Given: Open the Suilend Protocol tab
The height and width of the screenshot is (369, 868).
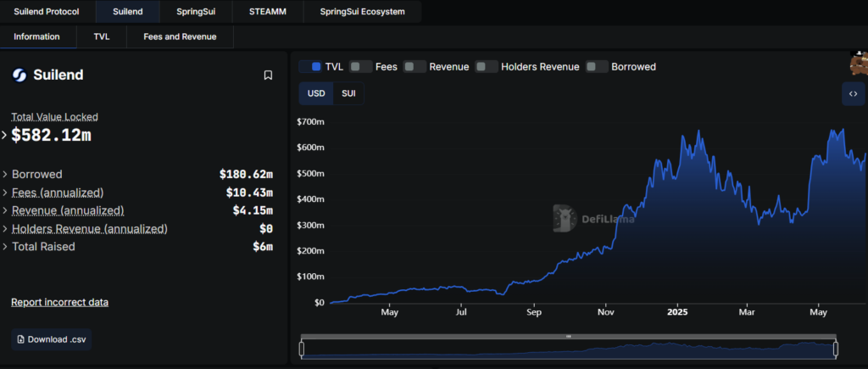Looking at the screenshot, I should [47, 12].
